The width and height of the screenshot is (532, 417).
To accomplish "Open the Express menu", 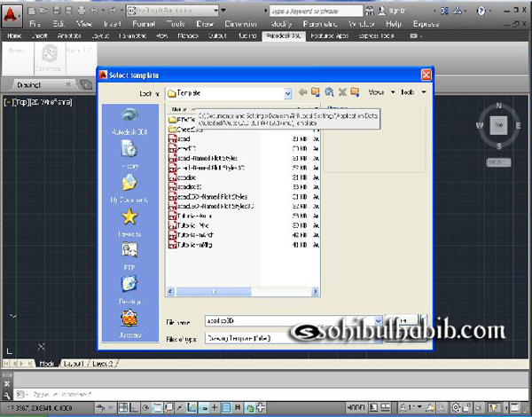I will click(x=426, y=24).
